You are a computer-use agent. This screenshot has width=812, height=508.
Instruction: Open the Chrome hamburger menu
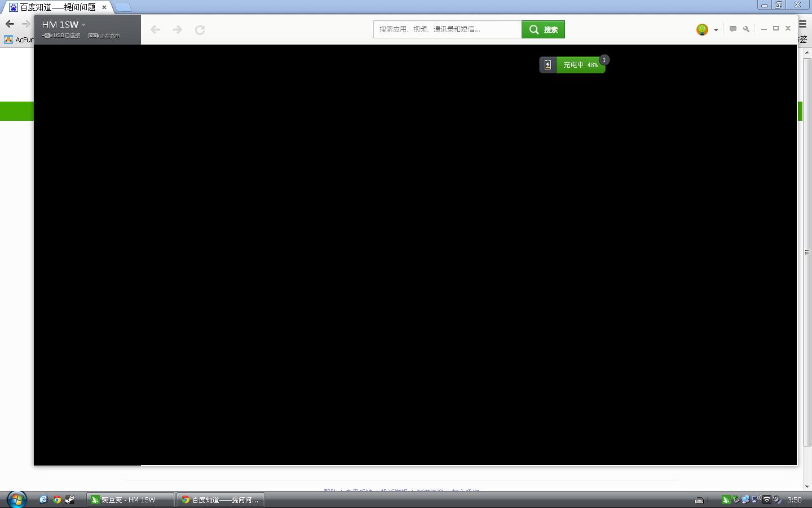point(804,24)
